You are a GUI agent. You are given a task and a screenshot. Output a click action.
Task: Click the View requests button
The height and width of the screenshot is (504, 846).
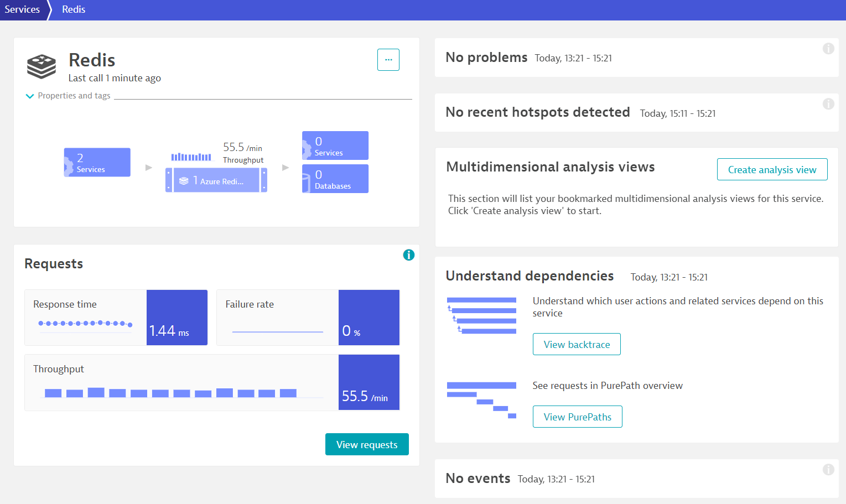click(x=367, y=444)
